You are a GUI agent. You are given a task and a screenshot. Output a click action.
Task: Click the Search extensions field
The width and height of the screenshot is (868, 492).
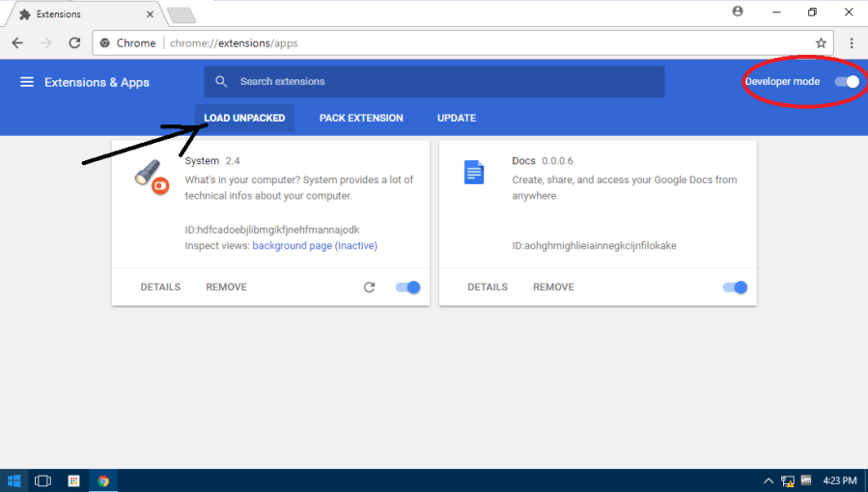pos(434,82)
